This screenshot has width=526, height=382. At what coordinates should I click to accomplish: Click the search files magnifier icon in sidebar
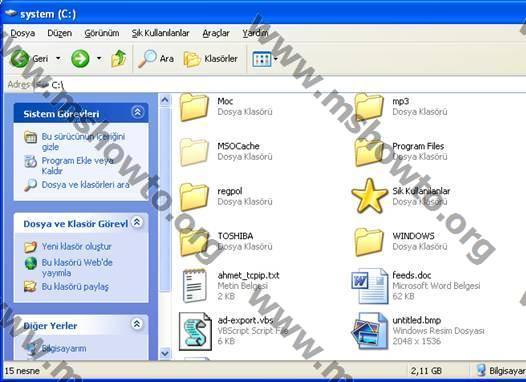30,185
